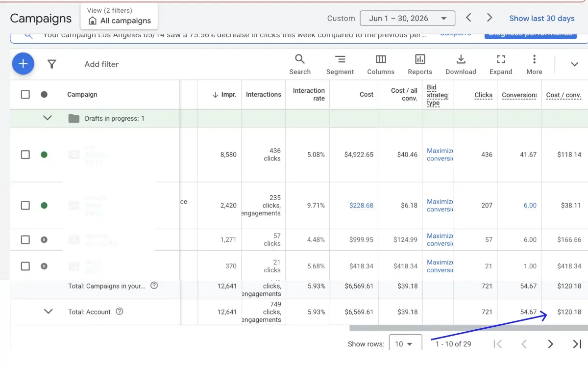
Task: Open the Segment tool
Action: tap(340, 65)
